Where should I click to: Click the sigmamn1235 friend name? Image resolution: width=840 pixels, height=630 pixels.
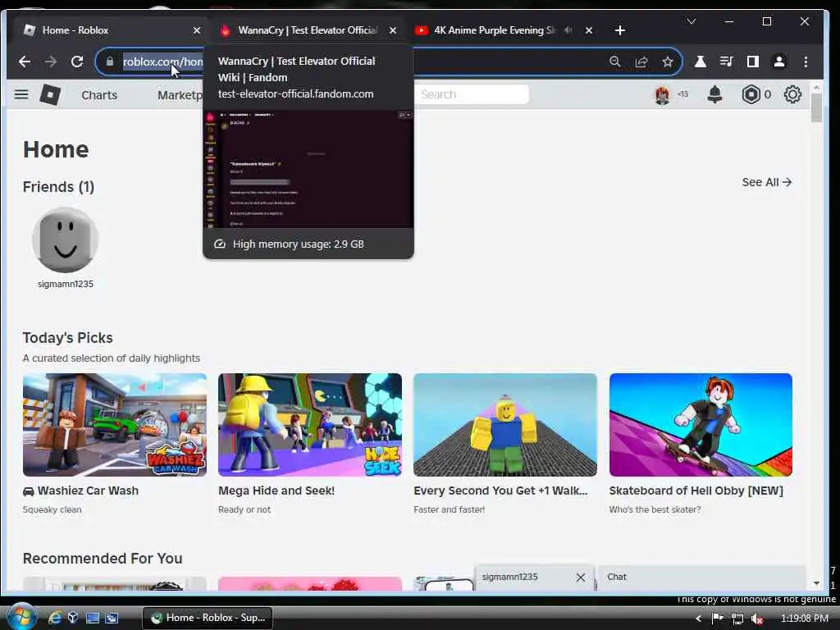point(66,284)
